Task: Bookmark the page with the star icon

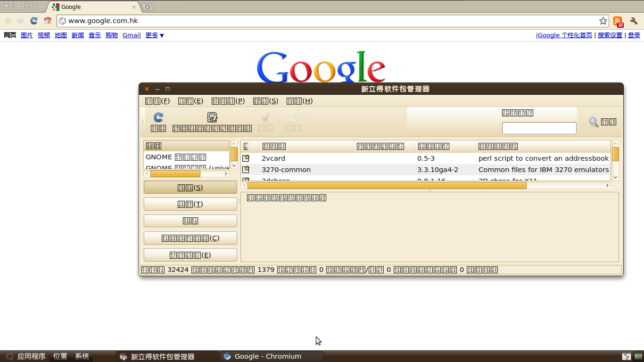Action: pos(603,21)
